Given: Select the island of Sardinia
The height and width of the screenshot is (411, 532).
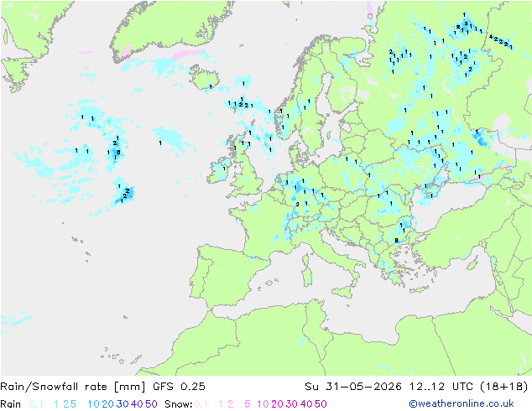Looking at the screenshot, I should coord(307,275).
